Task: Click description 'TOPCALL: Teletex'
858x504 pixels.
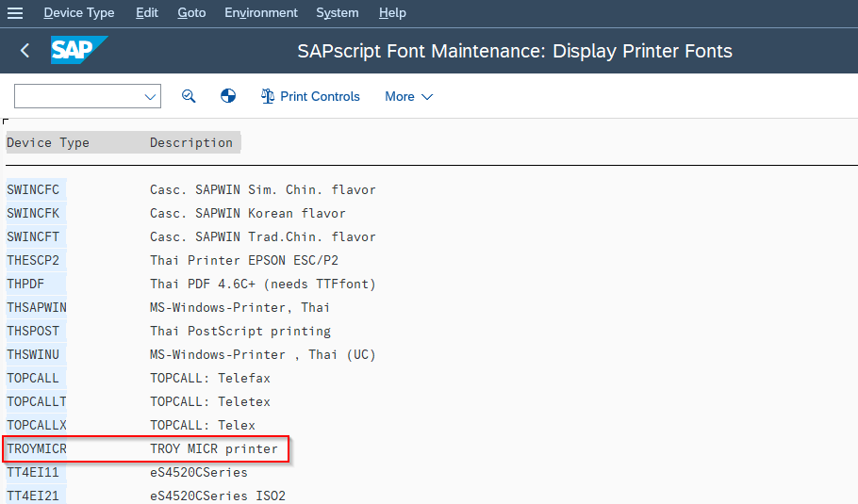Action: tap(210, 401)
